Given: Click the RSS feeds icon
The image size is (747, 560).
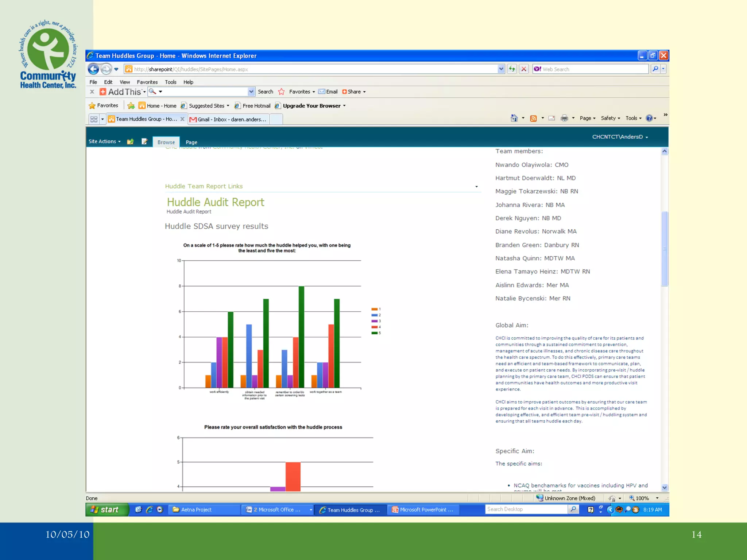Looking at the screenshot, I should [533, 118].
